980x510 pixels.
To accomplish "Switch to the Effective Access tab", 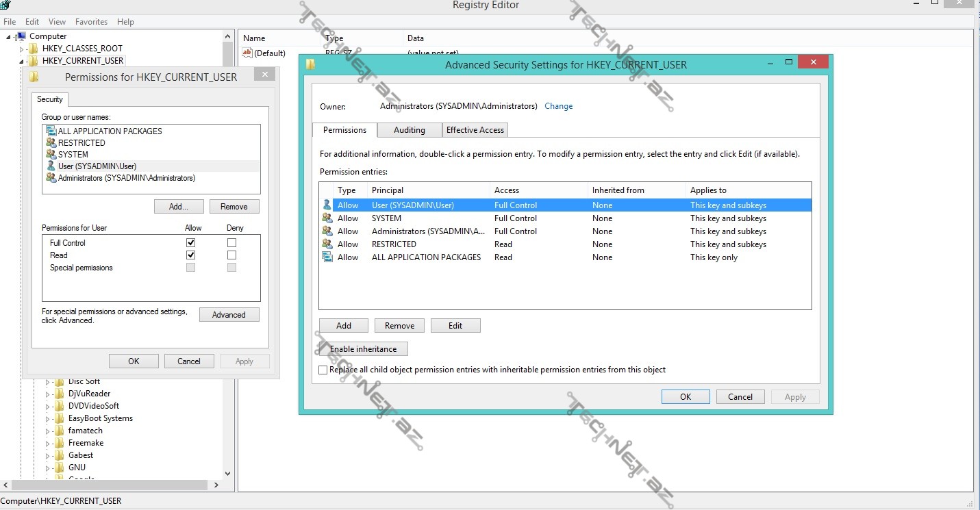I will 475,130.
